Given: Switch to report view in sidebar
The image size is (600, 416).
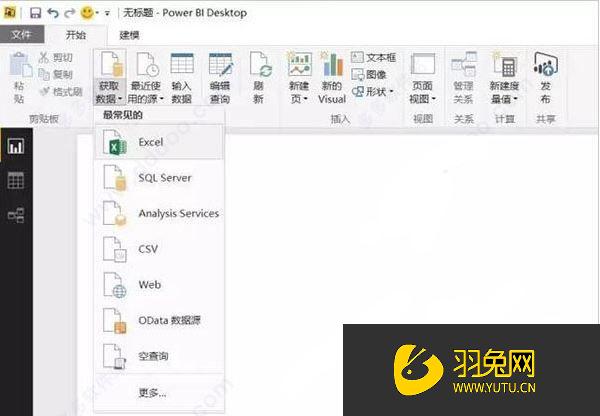Looking at the screenshot, I should (16, 146).
